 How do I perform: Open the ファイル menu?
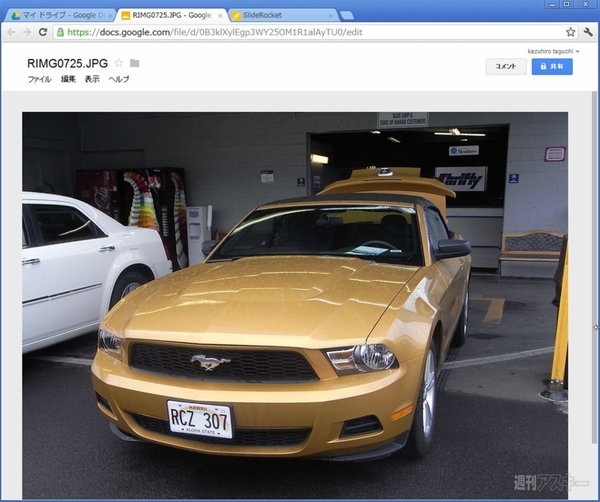39,79
